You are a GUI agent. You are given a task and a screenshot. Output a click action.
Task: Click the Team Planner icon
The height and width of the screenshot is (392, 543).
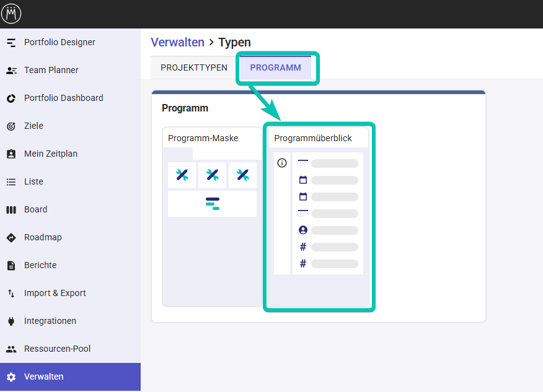[11, 71]
